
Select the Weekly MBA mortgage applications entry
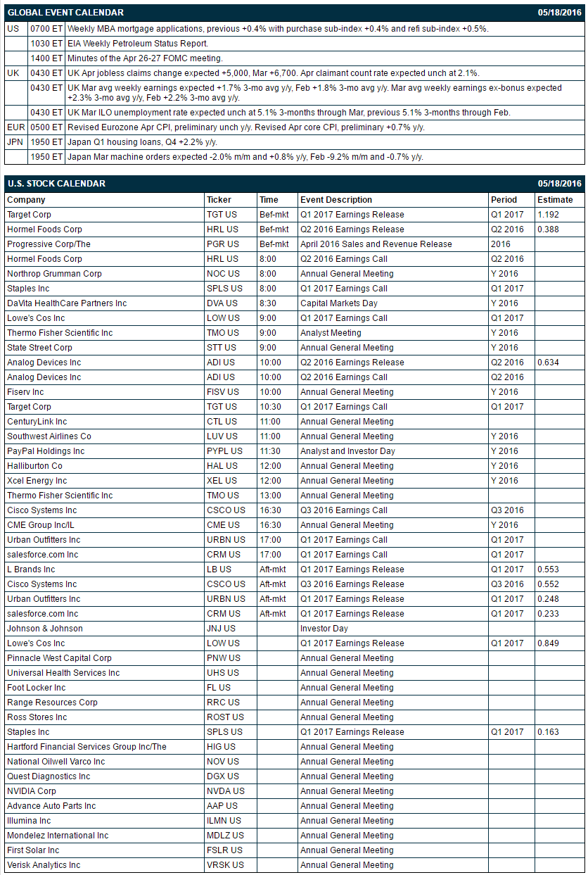[x=277, y=29]
